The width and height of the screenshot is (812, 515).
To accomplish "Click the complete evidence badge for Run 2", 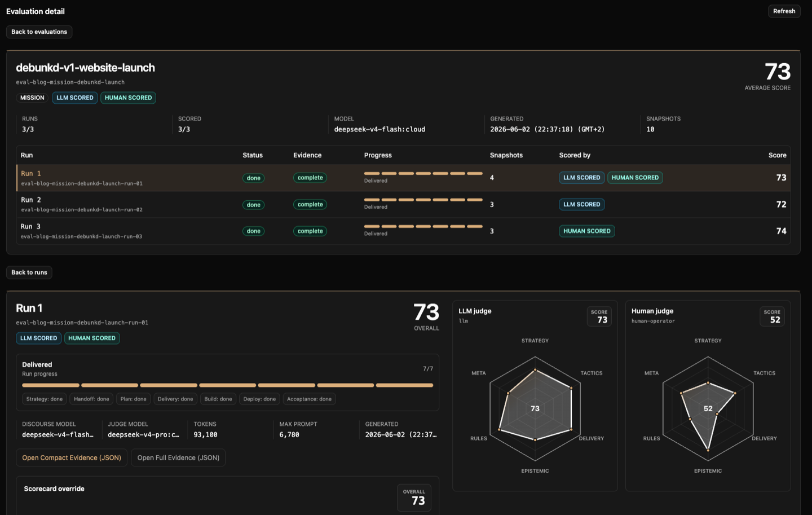I will (x=310, y=205).
